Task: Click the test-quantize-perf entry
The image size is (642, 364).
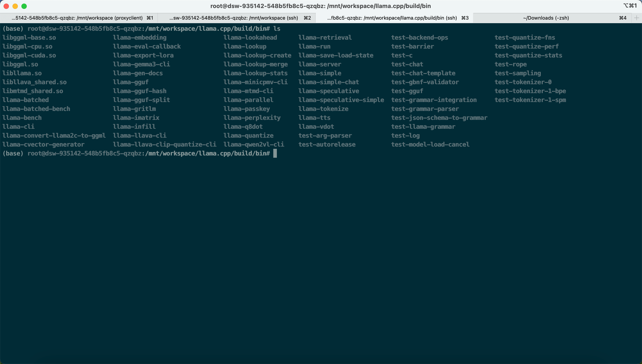Action: pos(527,47)
